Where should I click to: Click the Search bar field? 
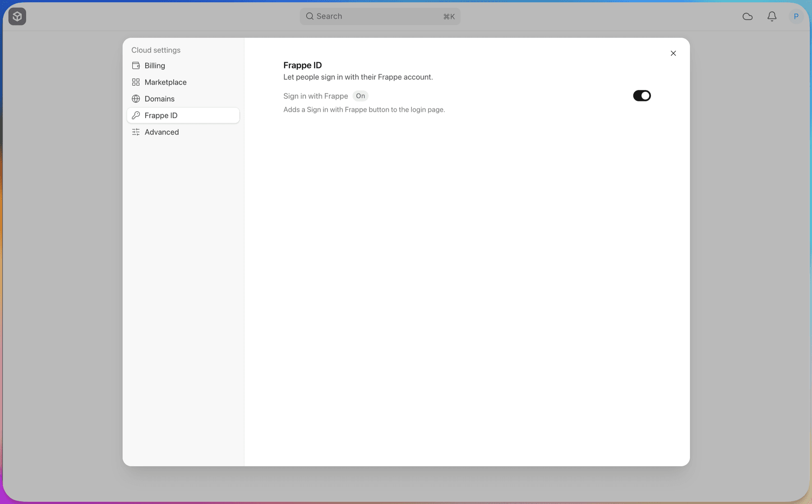pos(380,16)
